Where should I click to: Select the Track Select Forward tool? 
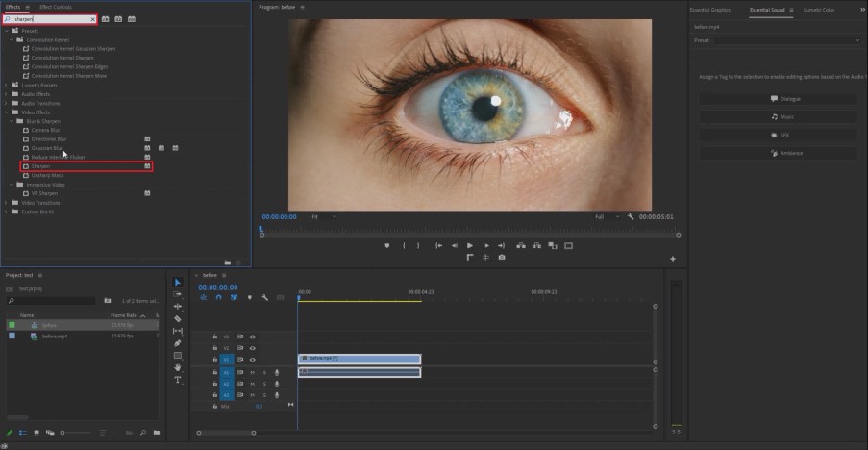[178, 294]
